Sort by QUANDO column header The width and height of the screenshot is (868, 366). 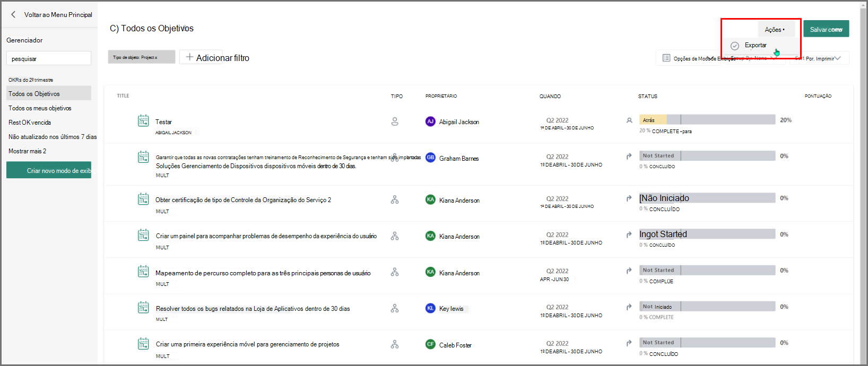point(550,97)
